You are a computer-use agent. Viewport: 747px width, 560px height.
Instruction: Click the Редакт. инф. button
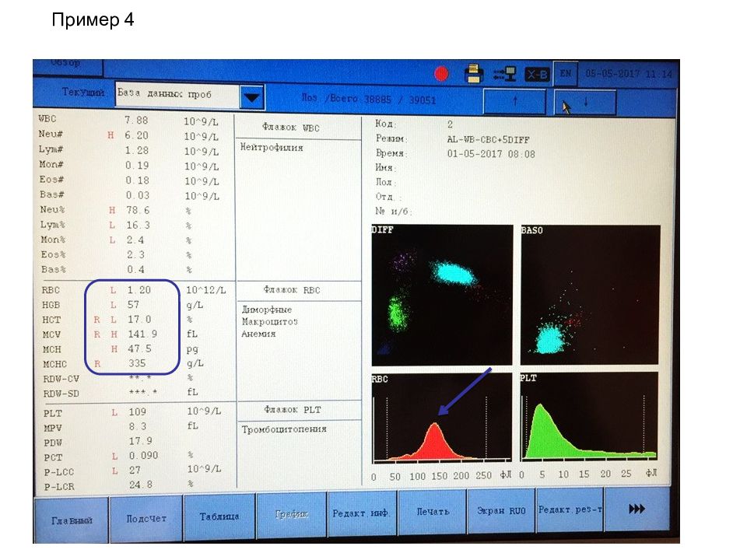click(x=361, y=513)
